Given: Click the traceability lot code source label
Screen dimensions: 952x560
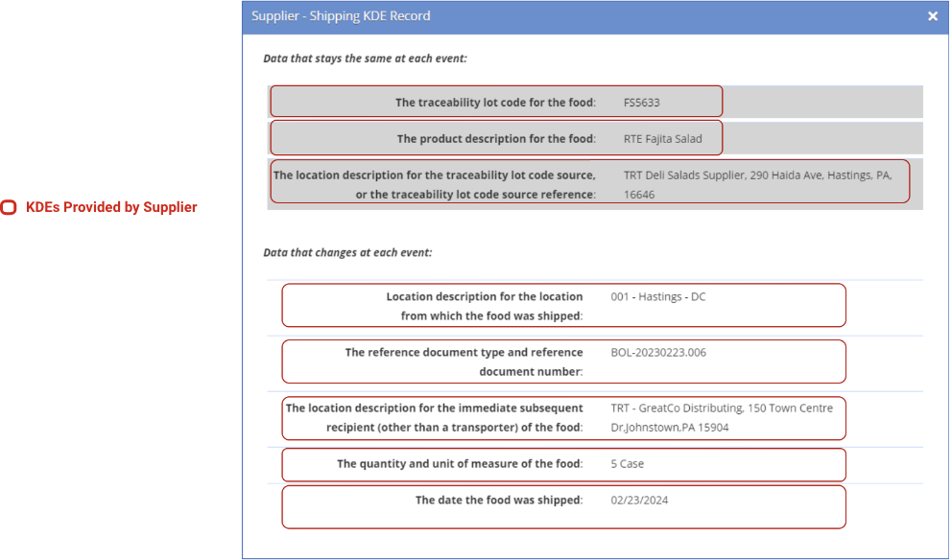Looking at the screenshot, I should coord(435,184).
